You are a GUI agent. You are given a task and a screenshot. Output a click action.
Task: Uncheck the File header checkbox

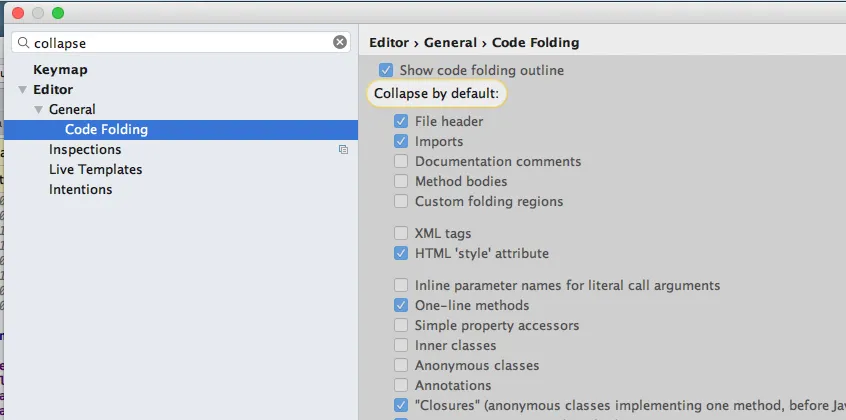(402, 122)
